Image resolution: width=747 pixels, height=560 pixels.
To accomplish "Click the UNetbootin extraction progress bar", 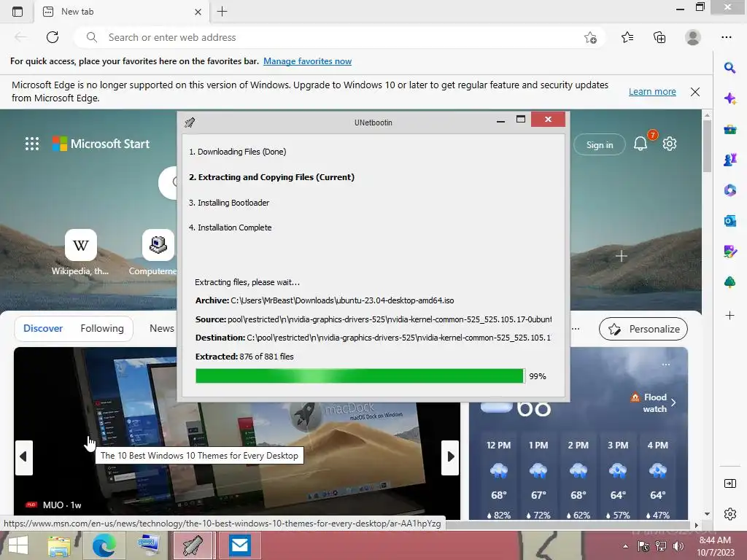I will (360, 376).
